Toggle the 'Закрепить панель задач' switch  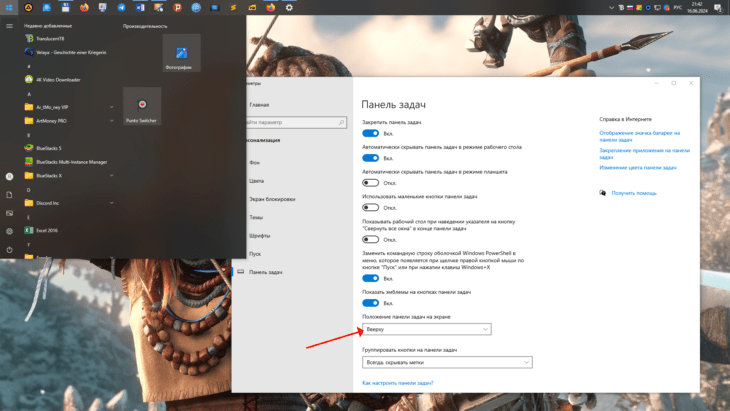[x=371, y=134]
